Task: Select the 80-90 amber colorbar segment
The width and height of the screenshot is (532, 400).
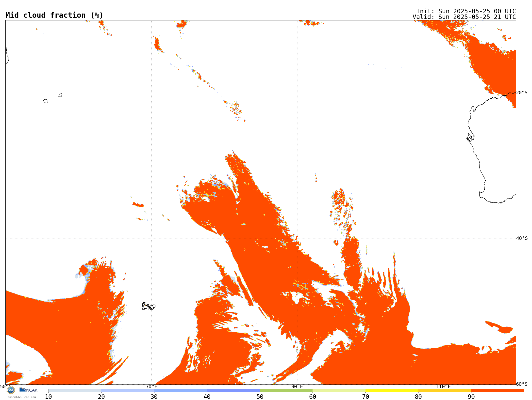Action: (445, 391)
